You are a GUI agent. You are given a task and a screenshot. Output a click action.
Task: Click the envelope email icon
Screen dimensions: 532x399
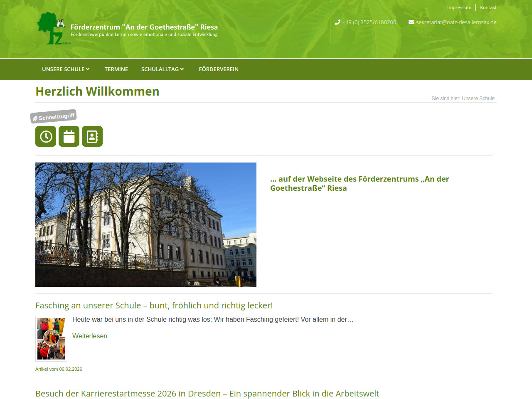tap(411, 22)
